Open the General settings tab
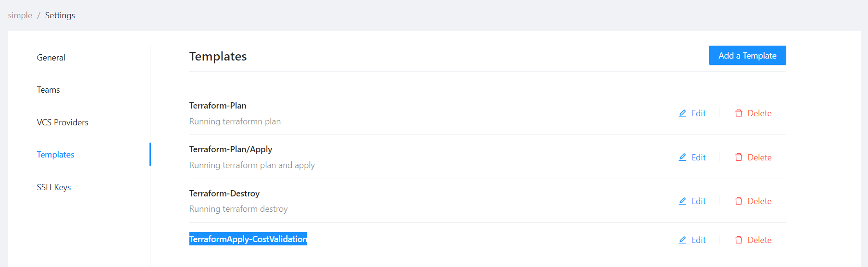 tap(51, 58)
